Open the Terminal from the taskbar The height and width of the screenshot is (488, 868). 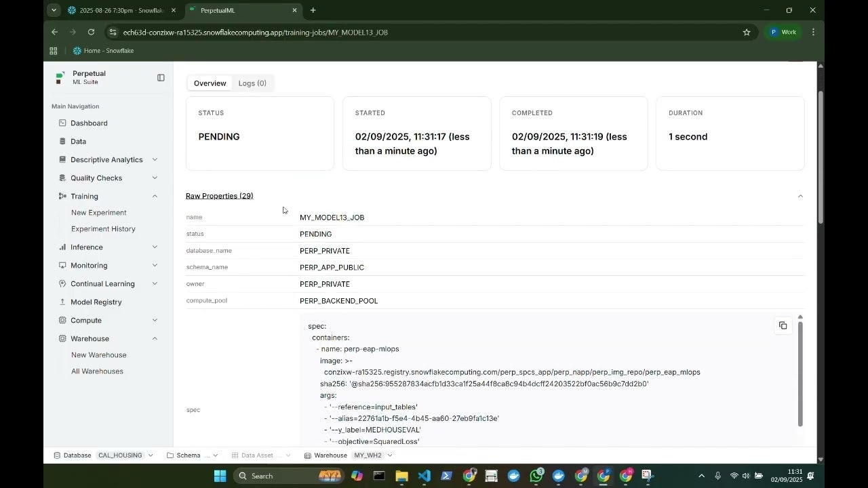coord(379,476)
